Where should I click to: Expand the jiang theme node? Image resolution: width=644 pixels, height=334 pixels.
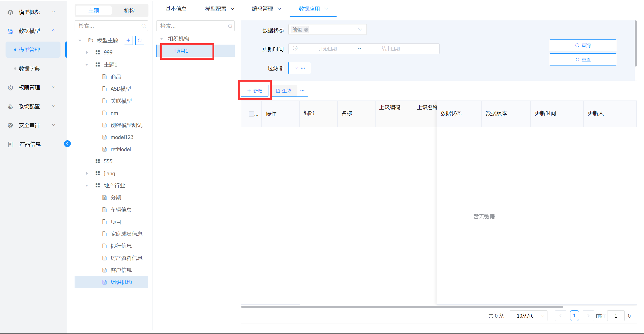pyautogui.click(x=87, y=173)
